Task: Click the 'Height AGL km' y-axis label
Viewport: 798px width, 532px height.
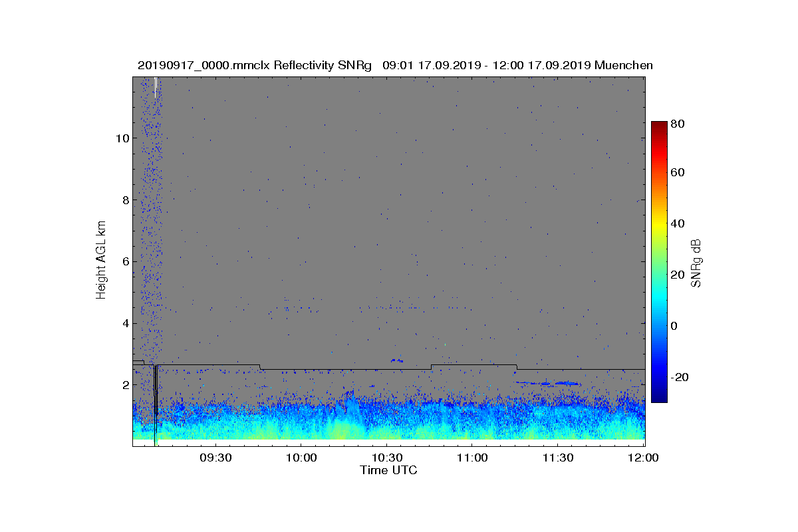Action: (101, 261)
